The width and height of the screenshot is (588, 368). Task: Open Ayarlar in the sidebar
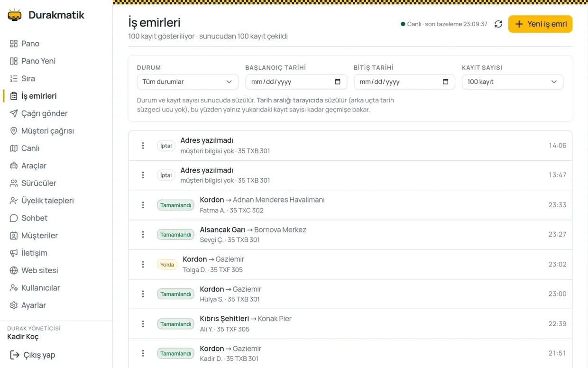(x=33, y=305)
